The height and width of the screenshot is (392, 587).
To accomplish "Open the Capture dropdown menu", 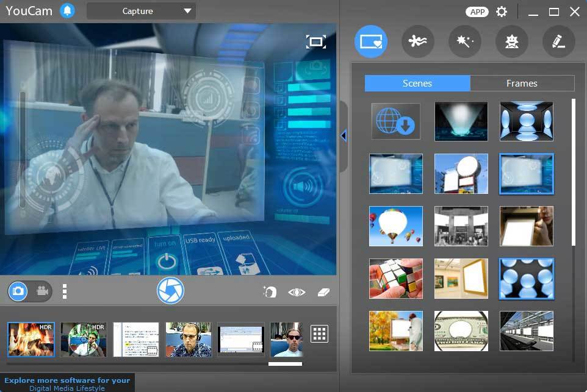I will [x=140, y=10].
